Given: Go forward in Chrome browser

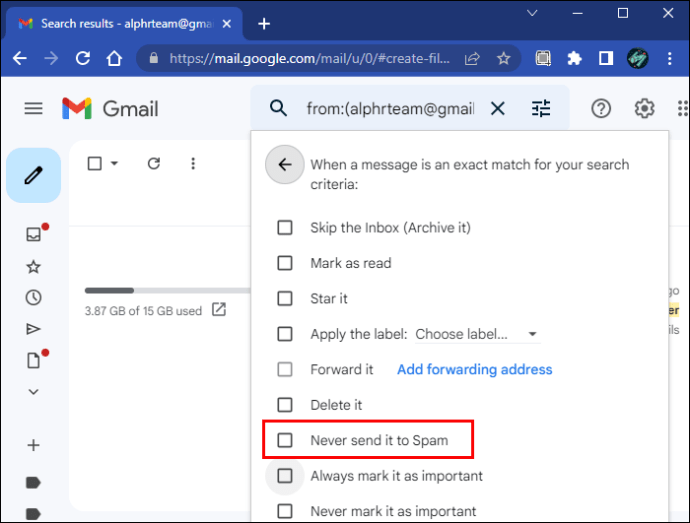Looking at the screenshot, I should coord(51,58).
